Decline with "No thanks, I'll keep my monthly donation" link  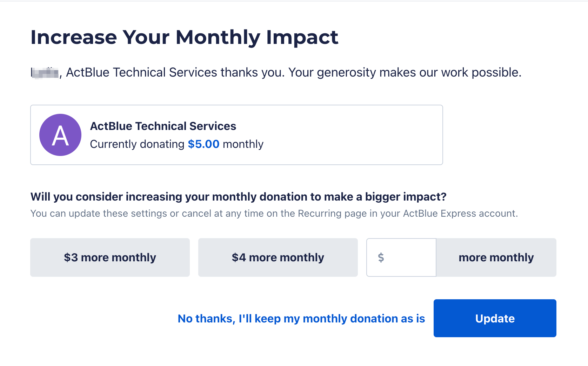click(301, 319)
